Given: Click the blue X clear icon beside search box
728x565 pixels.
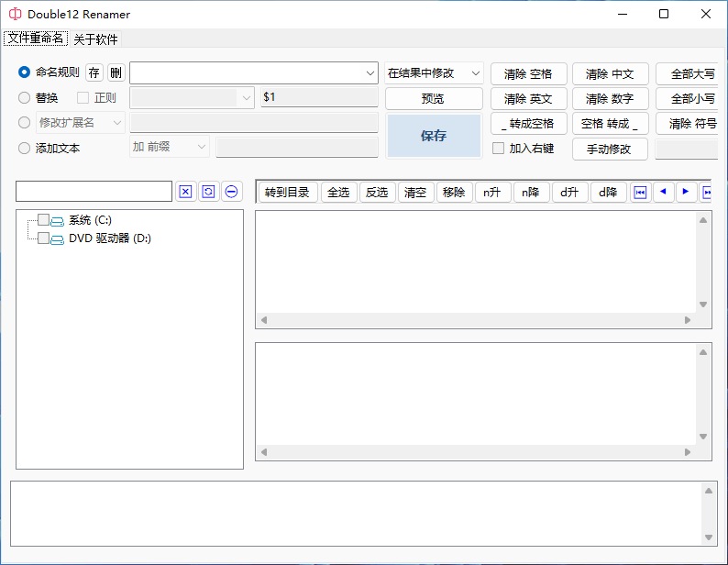Looking at the screenshot, I should 185,191.
